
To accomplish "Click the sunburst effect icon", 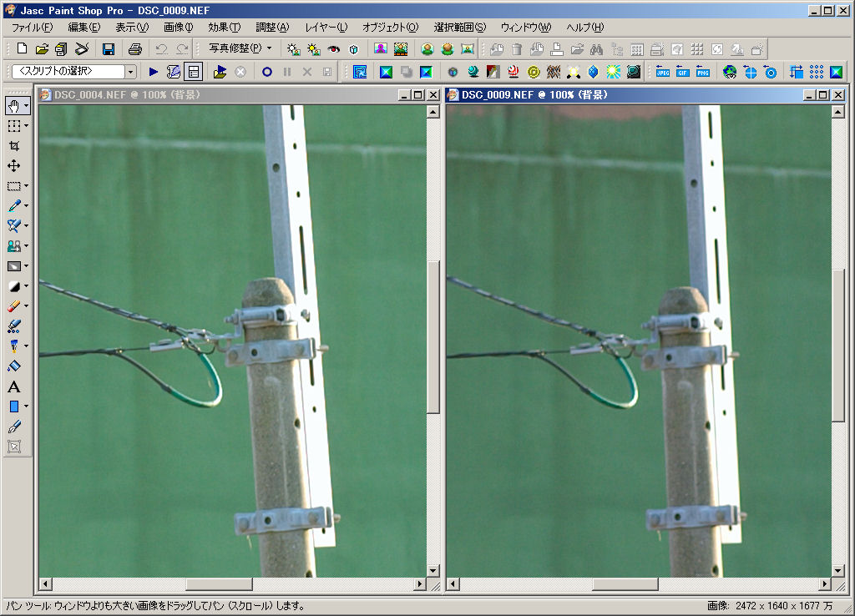I will [x=614, y=72].
